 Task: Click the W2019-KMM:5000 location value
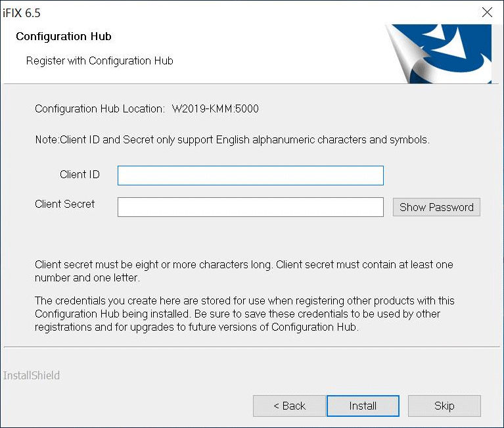coord(215,108)
